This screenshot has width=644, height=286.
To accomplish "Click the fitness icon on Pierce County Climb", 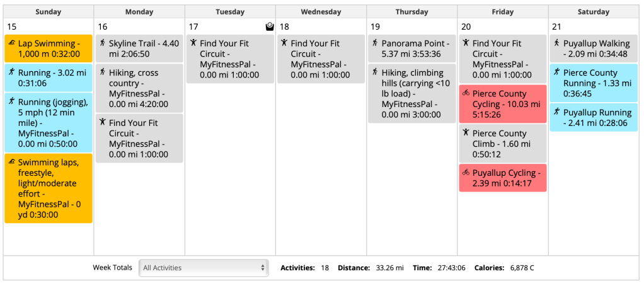I will pyautogui.click(x=466, y=133).
